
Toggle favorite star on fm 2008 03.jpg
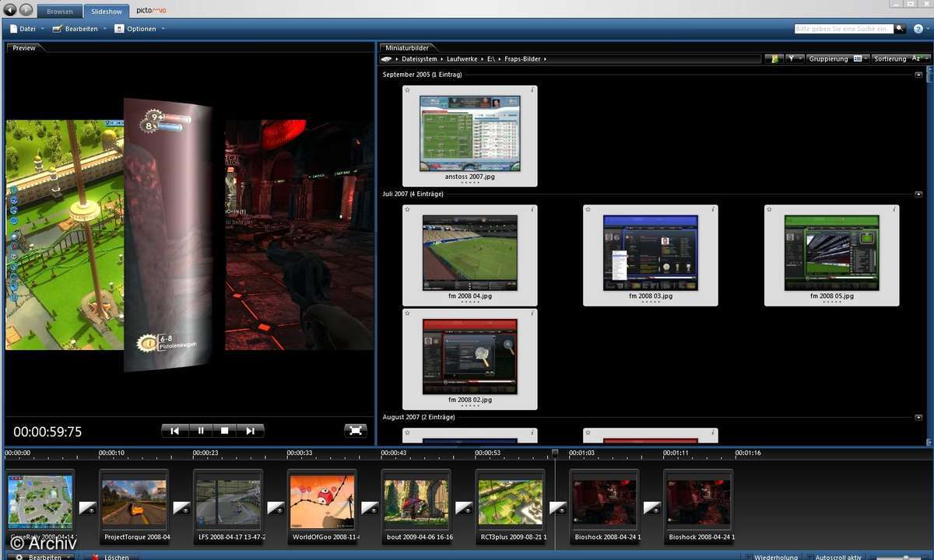tap(588, 210)
